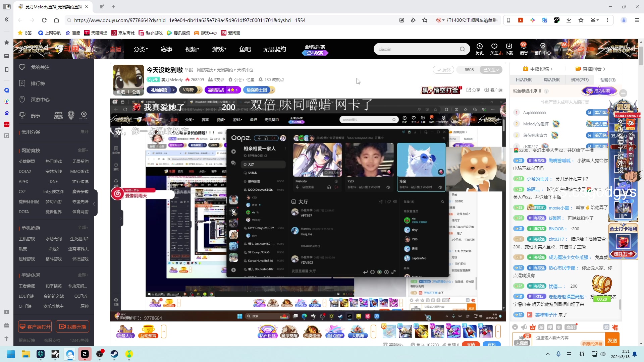This screenshot has height=362, width=644.
Task: Open the crown A danmaku style icon
Action: point(532,327)
